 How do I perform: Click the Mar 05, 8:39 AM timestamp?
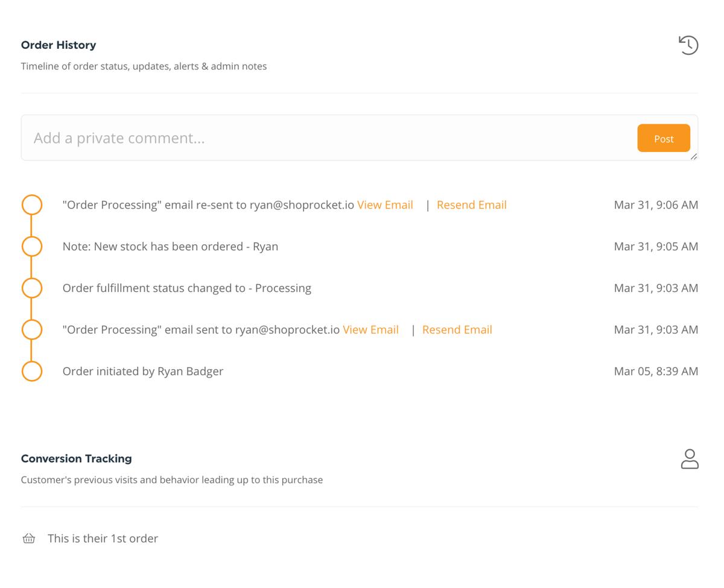click(x=656, y=371)
